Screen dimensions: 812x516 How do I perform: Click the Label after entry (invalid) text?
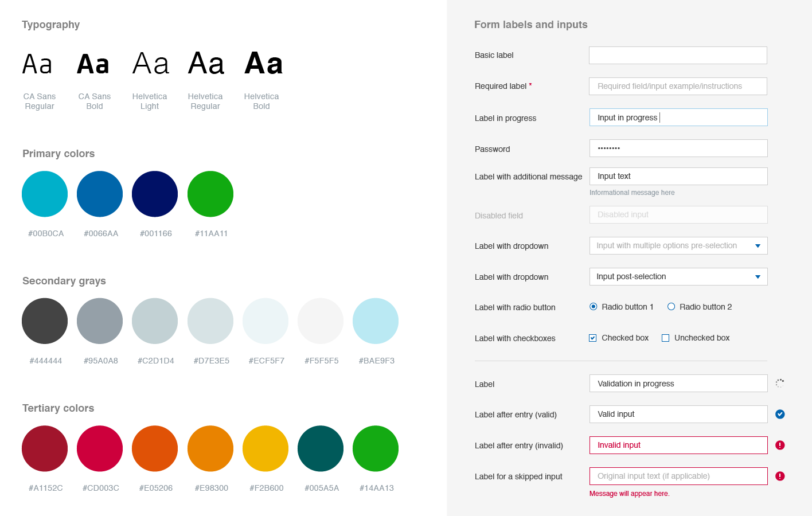[x=519, y=445]
